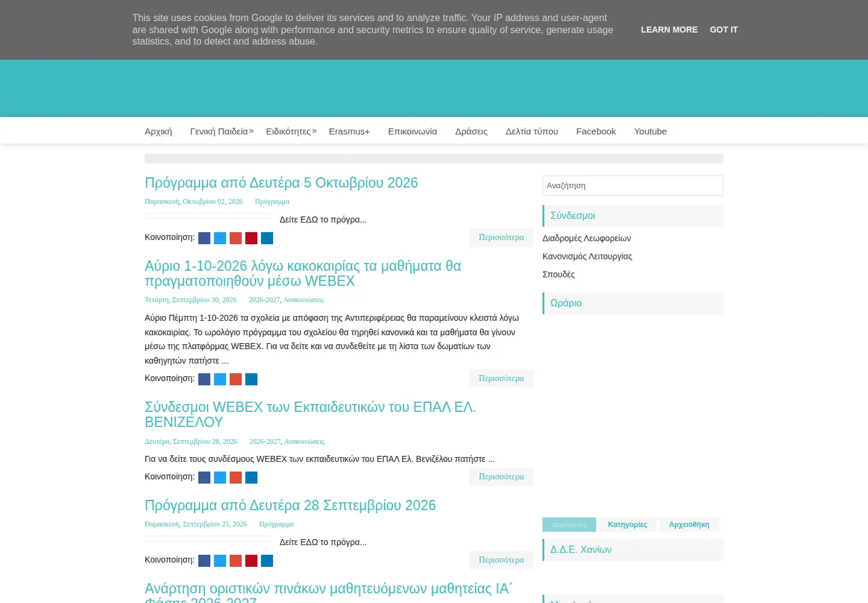
Task: Dismiss cookie notice with GOT IT
Action: tap(723, 30)
